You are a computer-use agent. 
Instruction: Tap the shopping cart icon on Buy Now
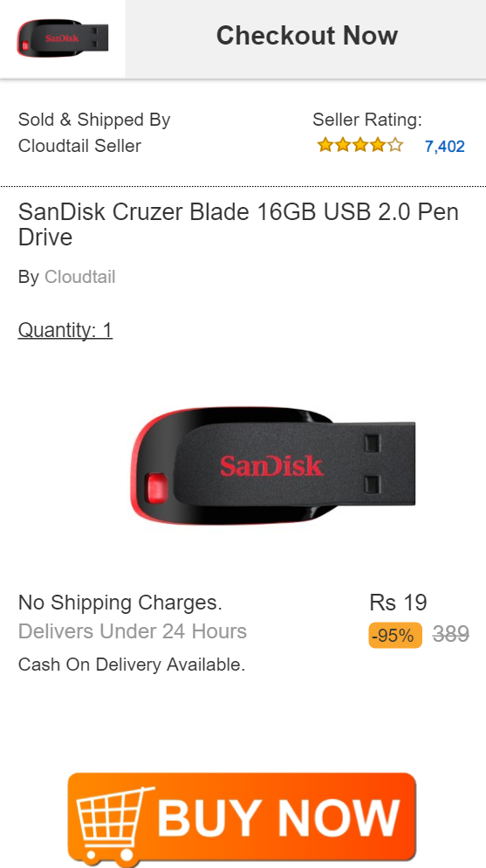113,823
